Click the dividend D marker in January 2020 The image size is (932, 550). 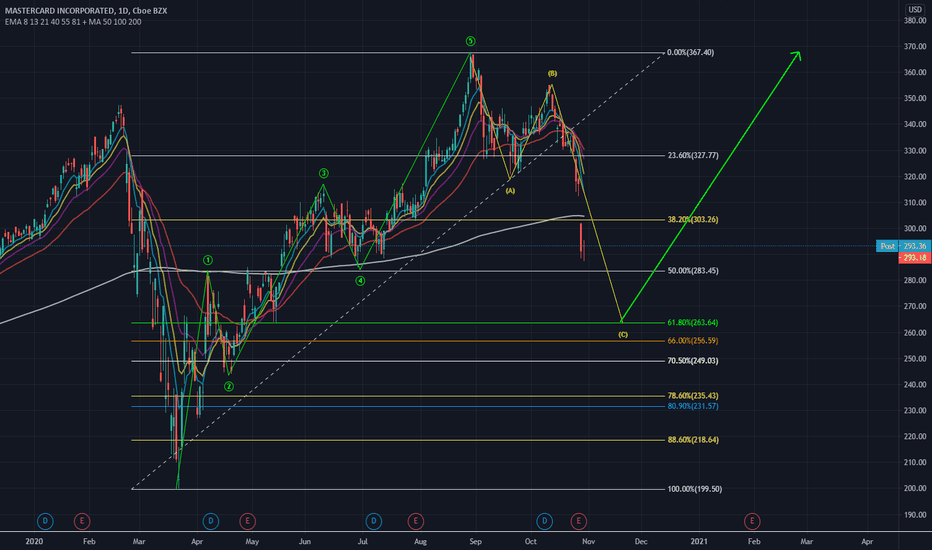(45, 521)
